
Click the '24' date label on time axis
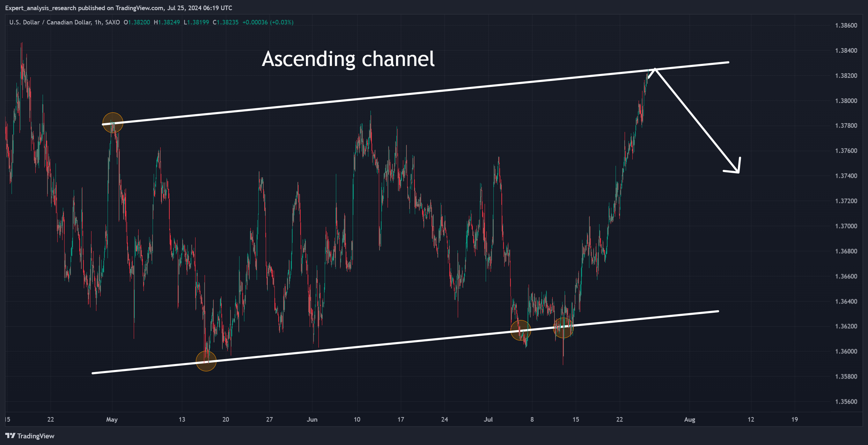pos(444,420)
